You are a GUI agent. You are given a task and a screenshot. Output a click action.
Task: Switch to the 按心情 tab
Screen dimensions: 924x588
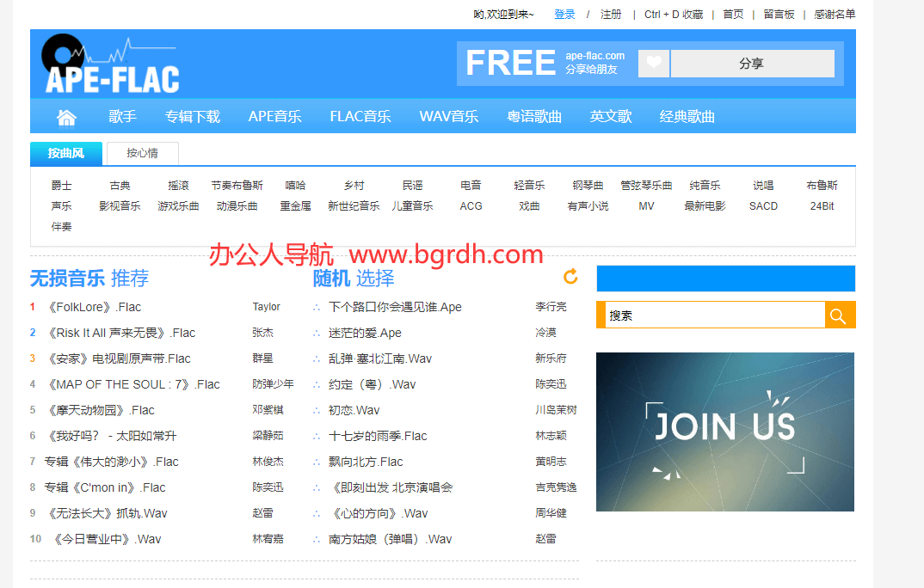click(x=142, y=154)
